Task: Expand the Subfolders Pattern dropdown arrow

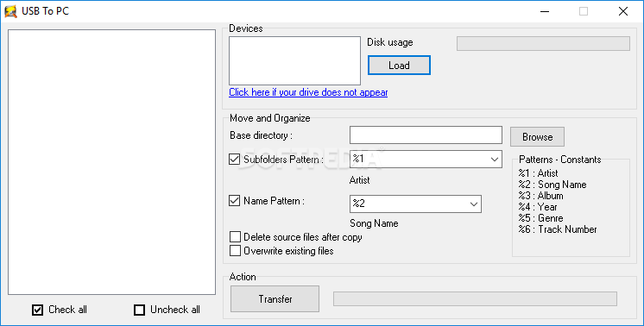Action: tap(495, 159)
